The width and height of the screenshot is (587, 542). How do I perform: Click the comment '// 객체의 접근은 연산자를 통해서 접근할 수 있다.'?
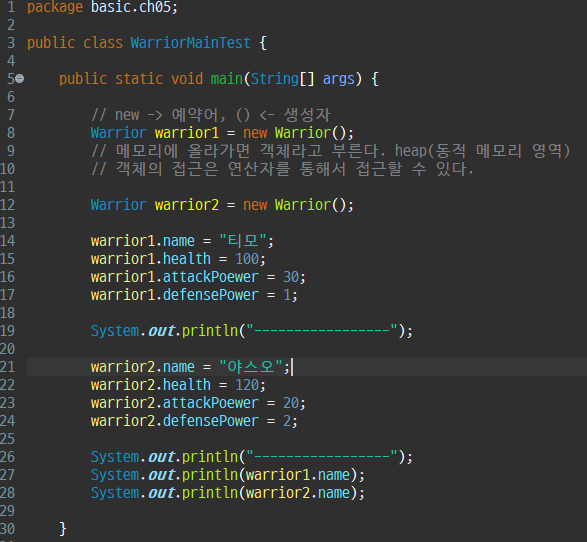point(283,168)
